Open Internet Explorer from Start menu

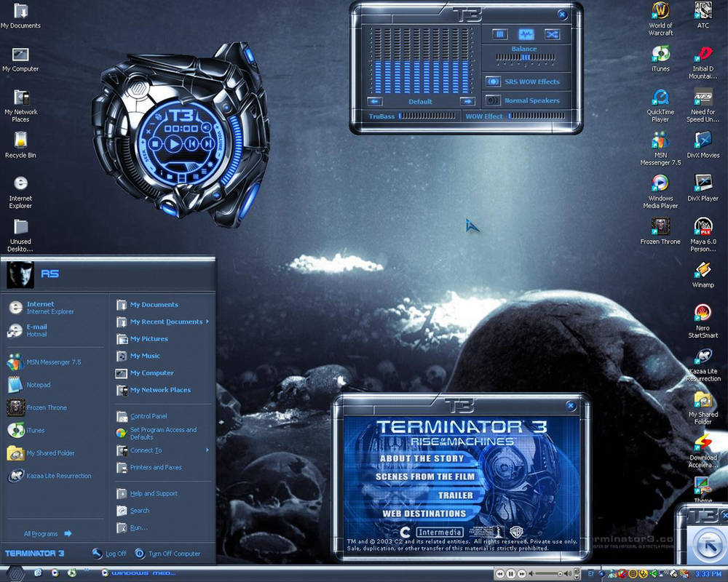[x=55, y=307]
